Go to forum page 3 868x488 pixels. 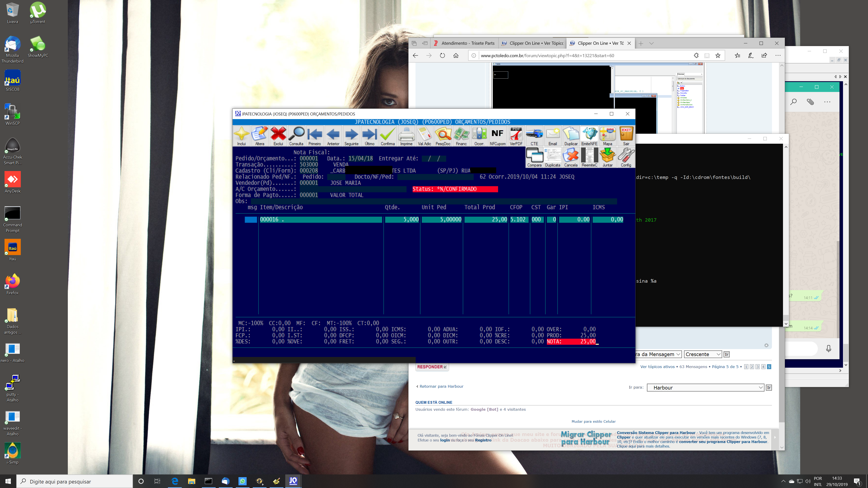757,367
